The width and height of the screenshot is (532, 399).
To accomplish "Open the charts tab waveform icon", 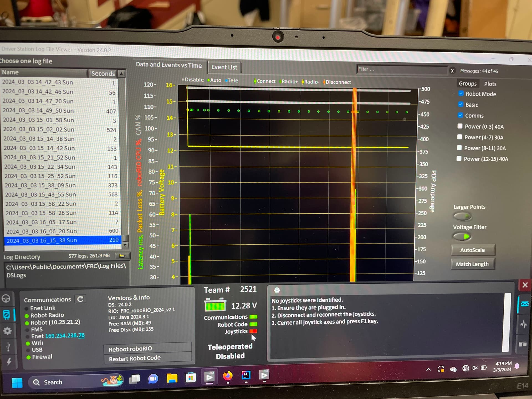I will 524,324.
